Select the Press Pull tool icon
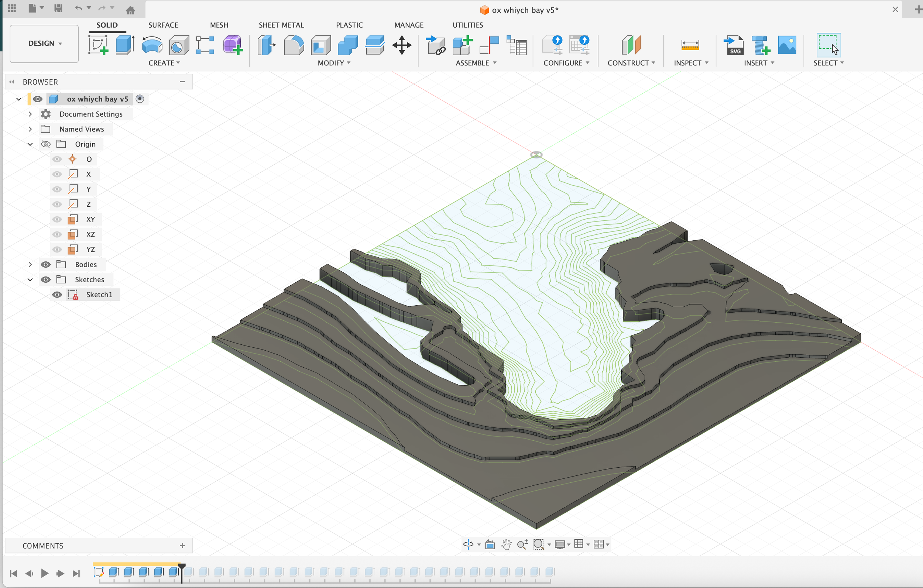Viewport: 923px width, 588px height. (x=266, y=45)
